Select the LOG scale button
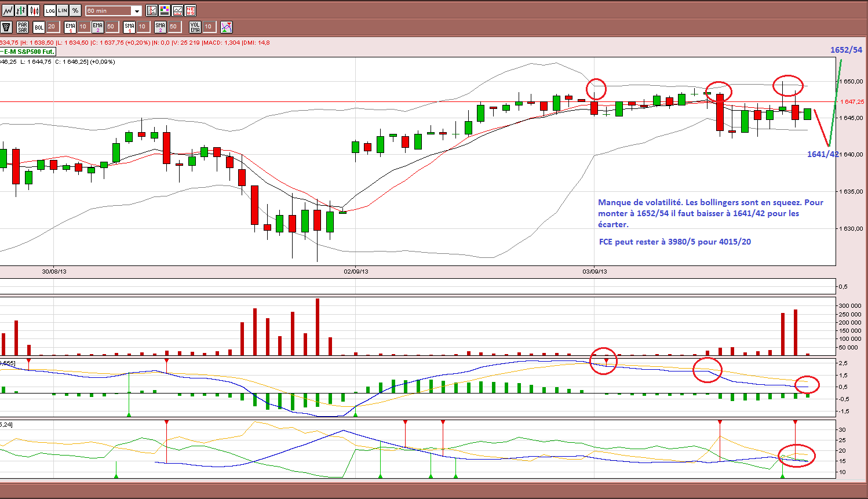The width and height of the screenshot is (868, 499). click(50, 10)
